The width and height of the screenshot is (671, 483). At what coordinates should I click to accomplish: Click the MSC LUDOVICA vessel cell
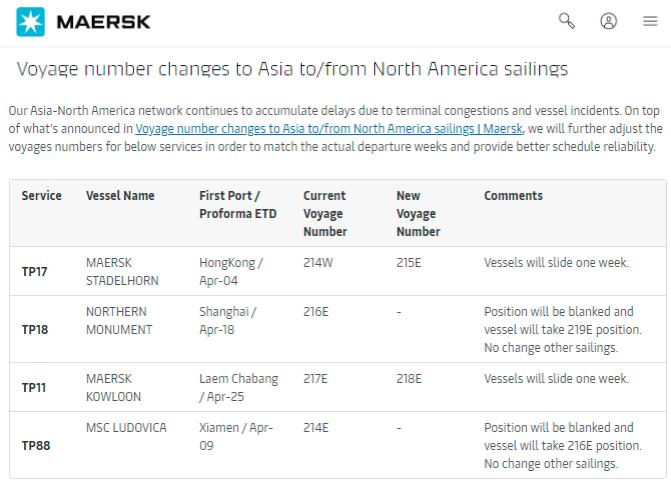tap(126, 428)
